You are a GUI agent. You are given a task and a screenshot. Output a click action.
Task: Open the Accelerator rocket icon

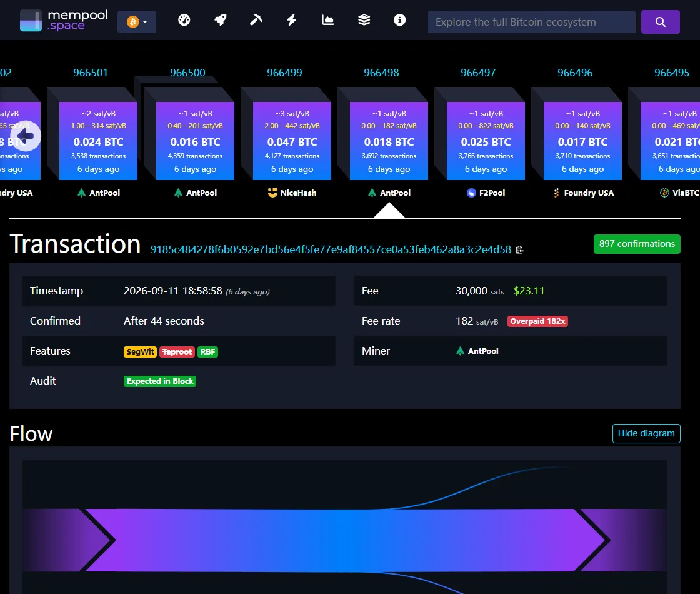pyautogui.click(x=221, y=20)
